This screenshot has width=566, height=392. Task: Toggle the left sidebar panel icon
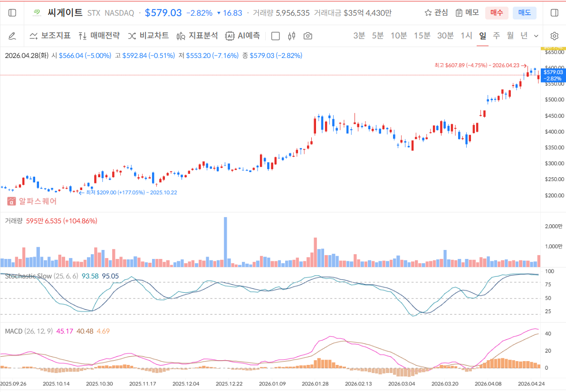tap(12, 13)
